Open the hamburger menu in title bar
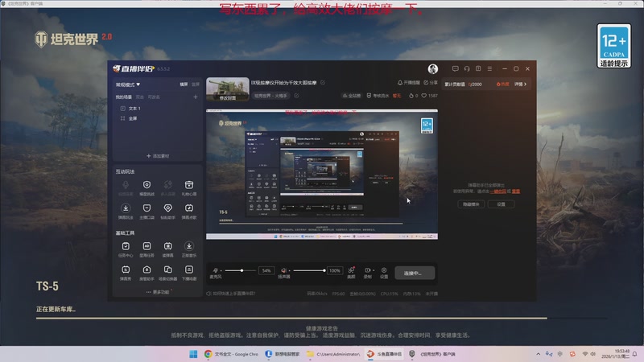Viewport: 644px width, 362px height. click(x=489, y=68)
